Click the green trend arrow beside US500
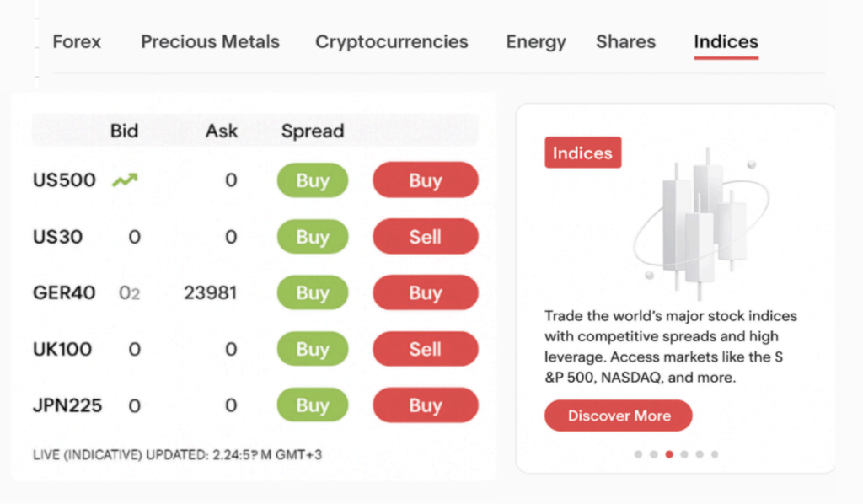863x504 pixels. pos(126,180)
